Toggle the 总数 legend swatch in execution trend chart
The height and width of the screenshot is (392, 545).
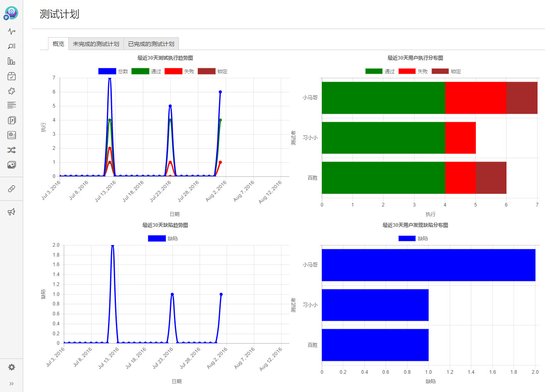click(x=107, y=71)
